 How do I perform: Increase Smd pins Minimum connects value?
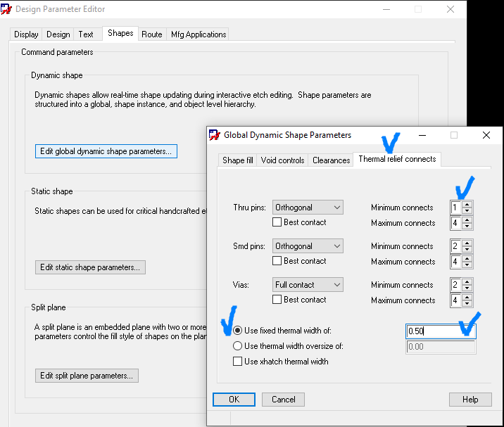tap(467, 243)
